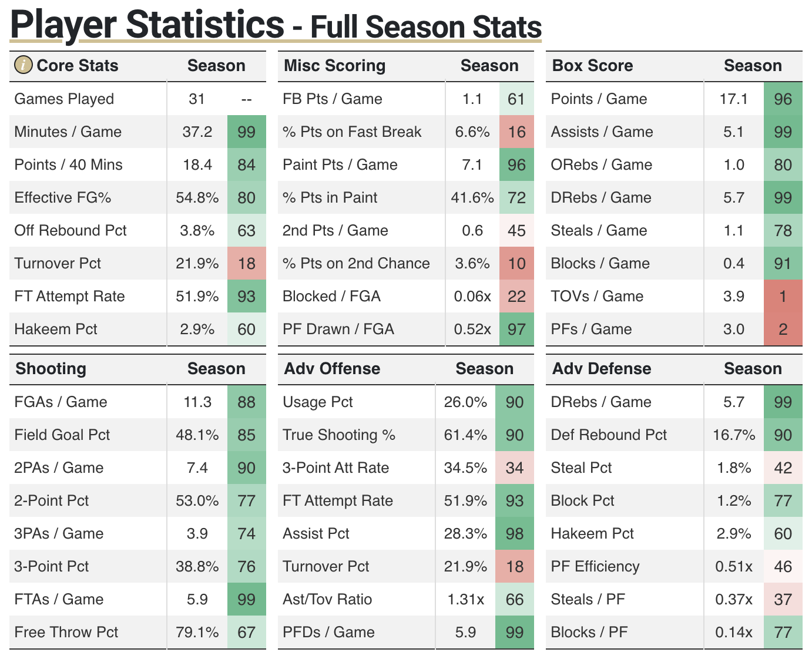Viewport: 812px width, 659px height.
Task: Click the Hakeem Pct label in Core Stats
Action: pyautogui.click(x=56, y=329)
